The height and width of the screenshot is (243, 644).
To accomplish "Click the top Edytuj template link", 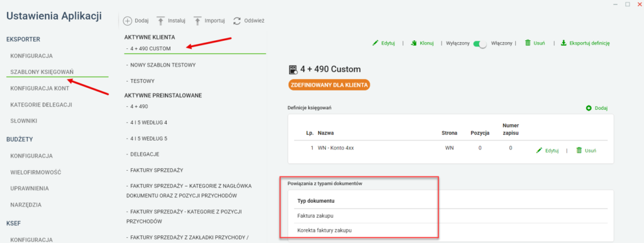I will (x=388, y=43).
